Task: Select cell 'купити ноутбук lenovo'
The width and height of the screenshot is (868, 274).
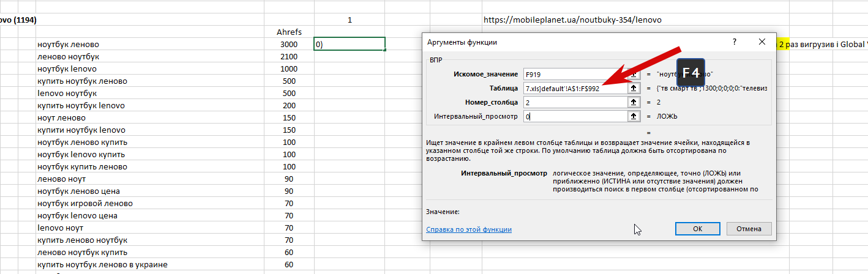Action: click(150, 130)
